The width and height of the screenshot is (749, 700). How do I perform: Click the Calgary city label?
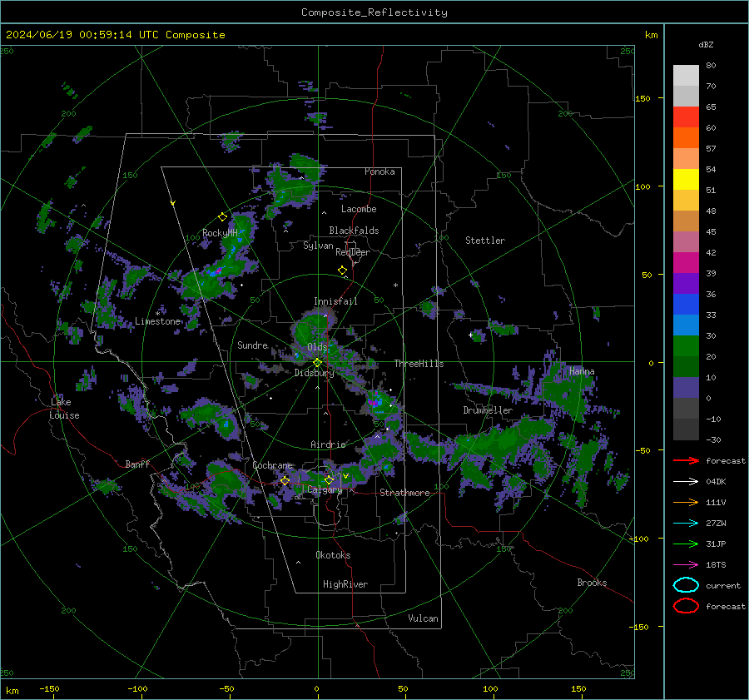click(325, 489)
